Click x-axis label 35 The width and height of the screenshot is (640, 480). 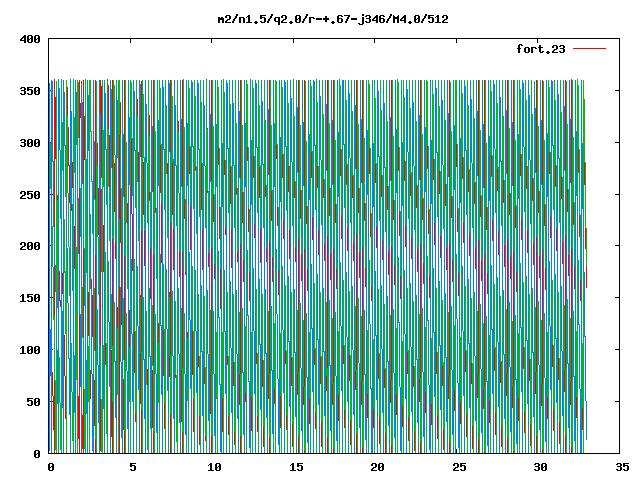pyautogui.click(x=622, y=467)
